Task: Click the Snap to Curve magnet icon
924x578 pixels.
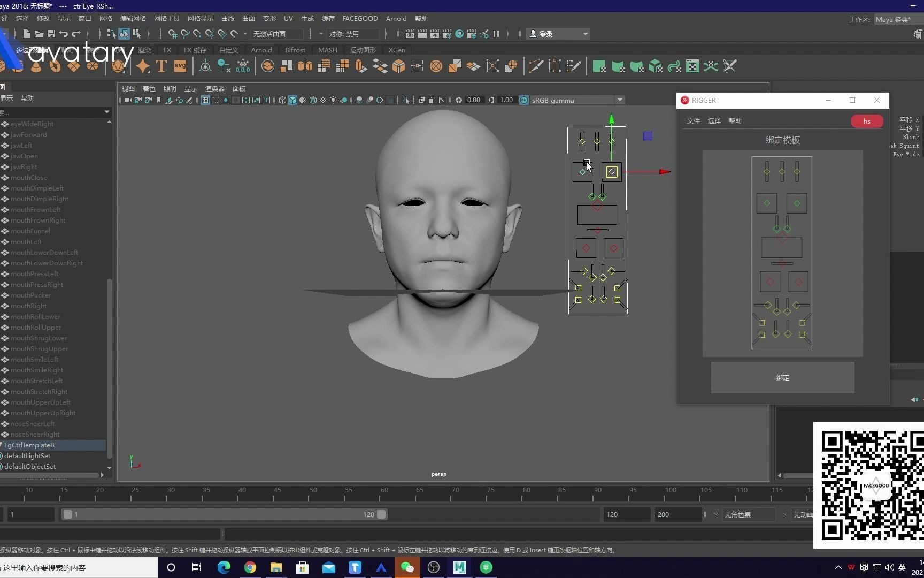Action: pyautogui.click(x=185, y=34)
